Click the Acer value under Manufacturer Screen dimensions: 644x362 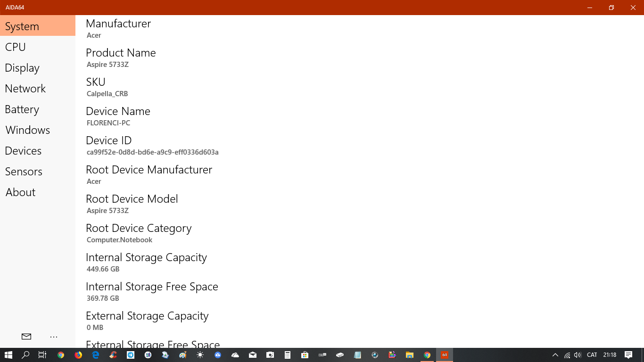(94, 35)
